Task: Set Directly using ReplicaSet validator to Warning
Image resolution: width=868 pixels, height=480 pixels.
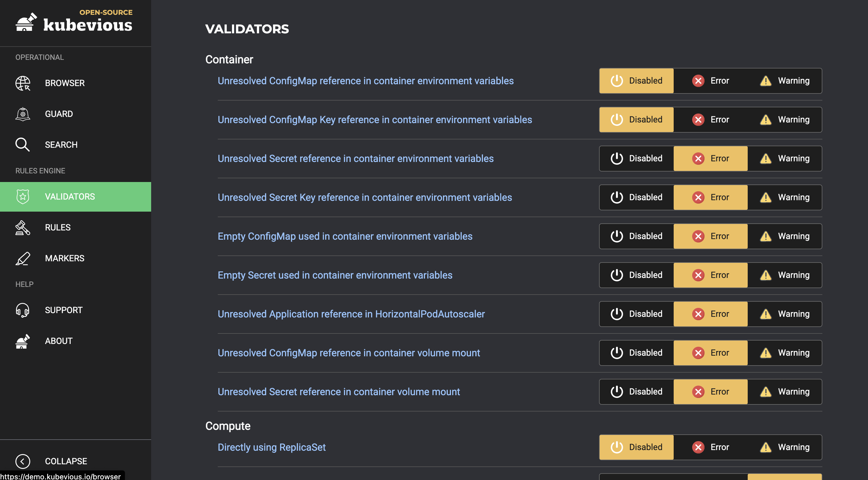Action: click(784, 447)
